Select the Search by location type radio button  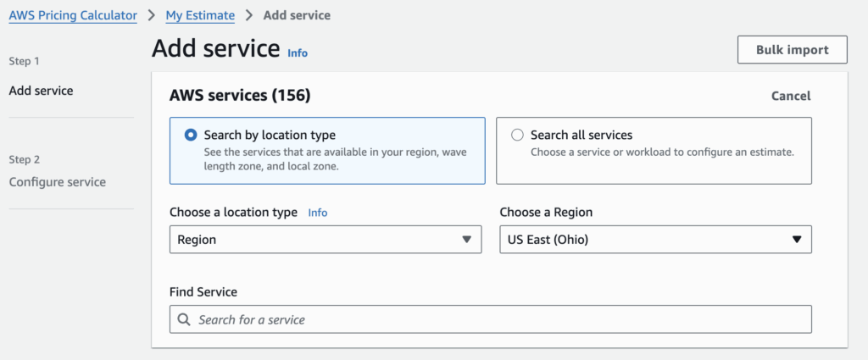pyautogui.click(x=191, y=136)
